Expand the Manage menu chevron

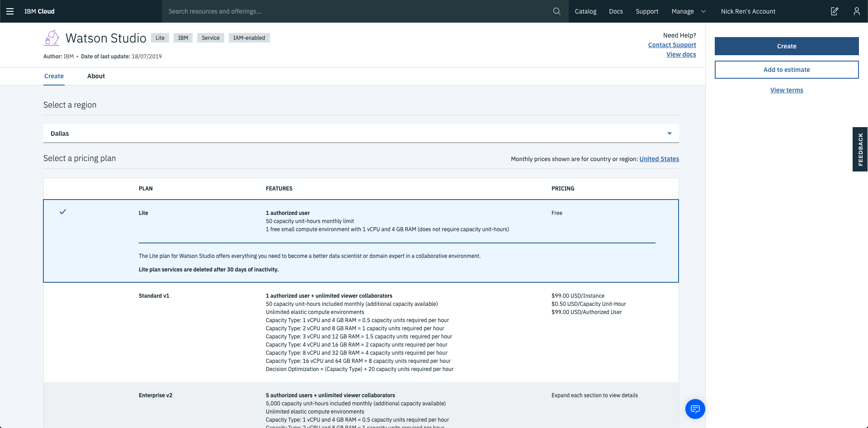click(x=703, y=11)
